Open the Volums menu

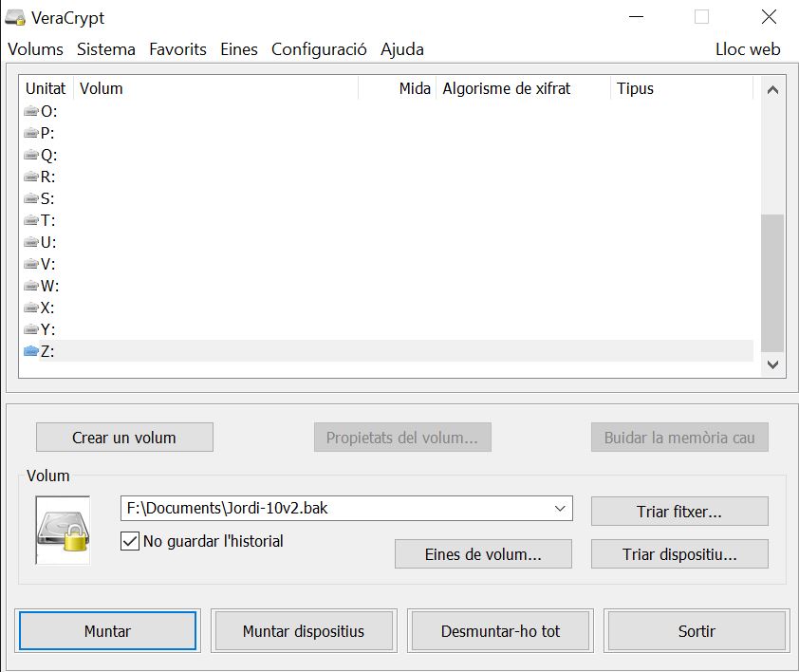(36, 49)
